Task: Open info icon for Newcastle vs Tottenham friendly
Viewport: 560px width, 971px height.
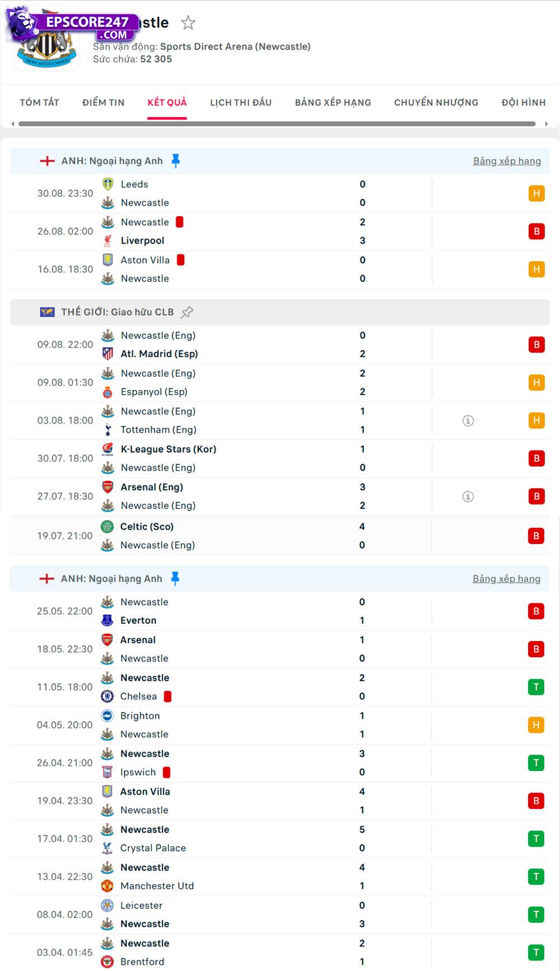Action: tap(468, 420)
